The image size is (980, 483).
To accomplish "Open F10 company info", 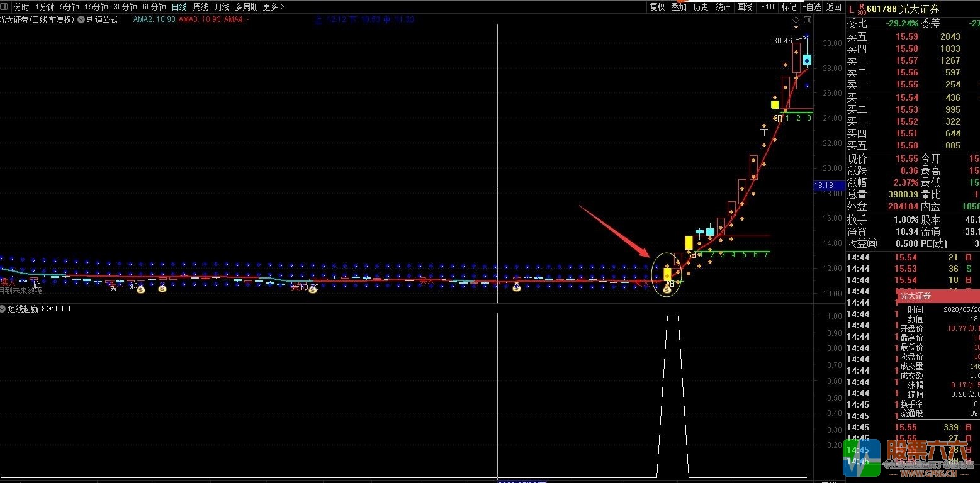I will [x=767, y=7].
